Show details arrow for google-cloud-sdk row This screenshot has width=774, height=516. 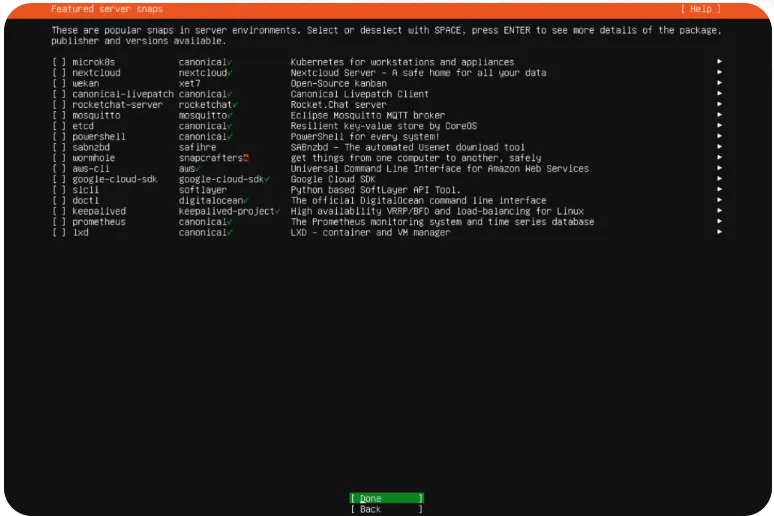[x=719, y=179]
